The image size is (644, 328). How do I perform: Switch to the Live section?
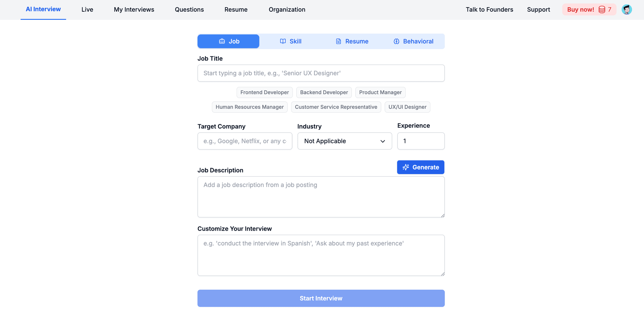[x=87, y=9]
